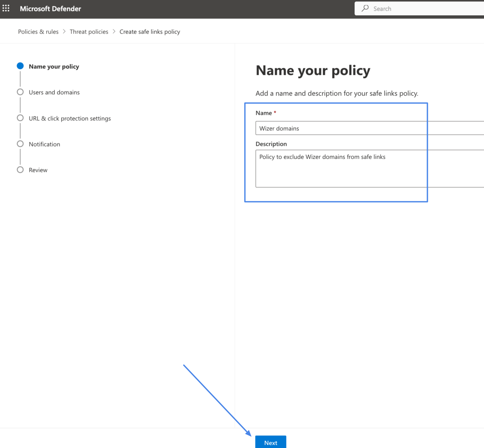This screenshot has width=484, height=448.
Task: Expand the breadcrumb chevron after Policies & rules
Action: tap(64, 31)
